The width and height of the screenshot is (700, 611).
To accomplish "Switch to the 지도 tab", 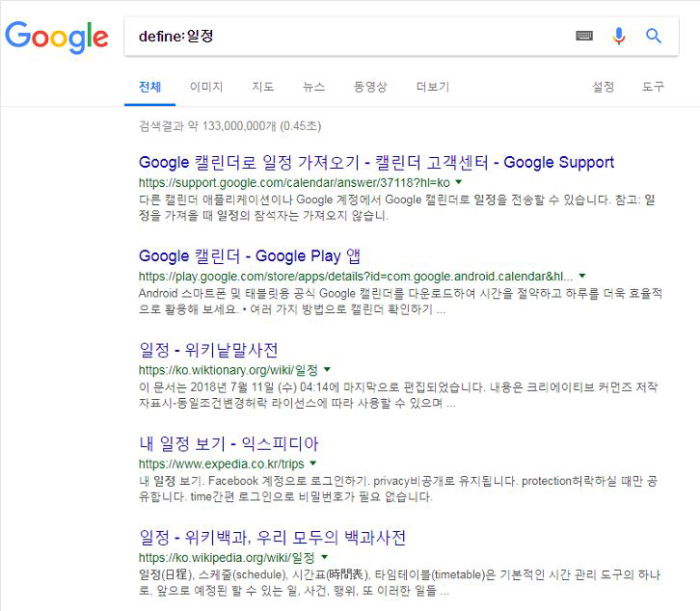I will [263, 87].
